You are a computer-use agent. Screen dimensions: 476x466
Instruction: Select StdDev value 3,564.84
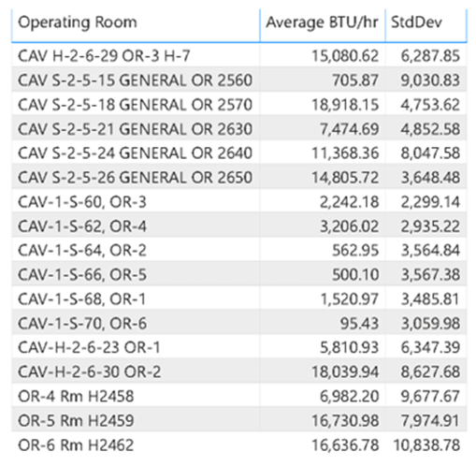tap(430, 251)
